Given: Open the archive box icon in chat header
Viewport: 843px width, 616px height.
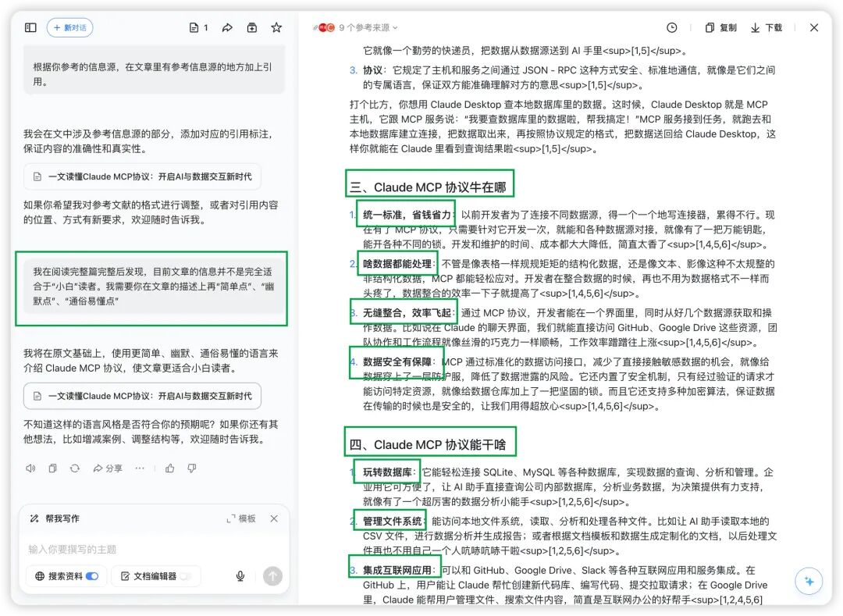Looking at the screenshot, I should 251,27.
